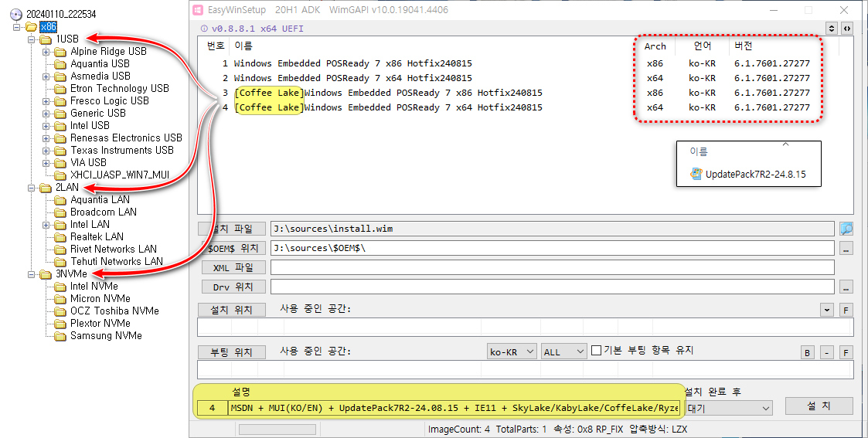This screenshot has width=868, height=438.
Task: Open the ko-KR language dropdown
Action: (512, 351)
